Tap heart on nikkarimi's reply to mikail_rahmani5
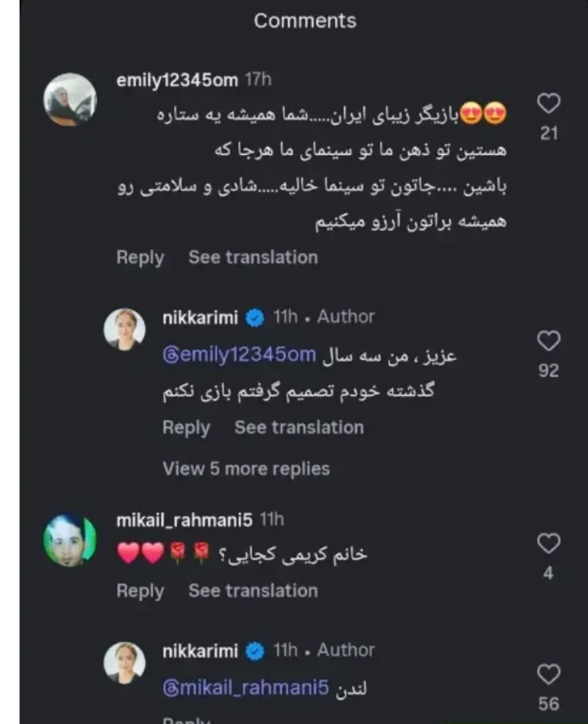This screenshot has height=724, width=588. coord(548,675)
